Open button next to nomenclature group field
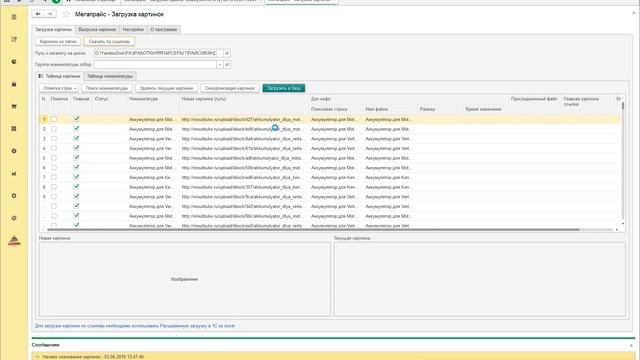Screen dimensions: 640x360 point(227,64)
